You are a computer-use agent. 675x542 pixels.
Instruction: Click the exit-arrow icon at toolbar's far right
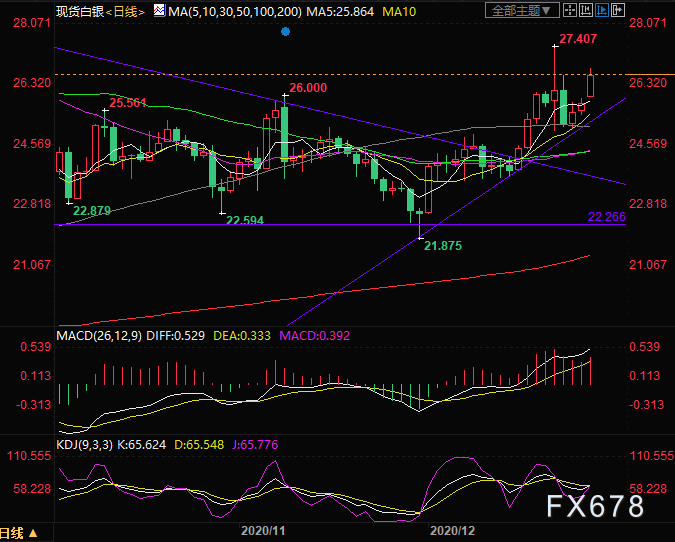[x=621, y=11]
